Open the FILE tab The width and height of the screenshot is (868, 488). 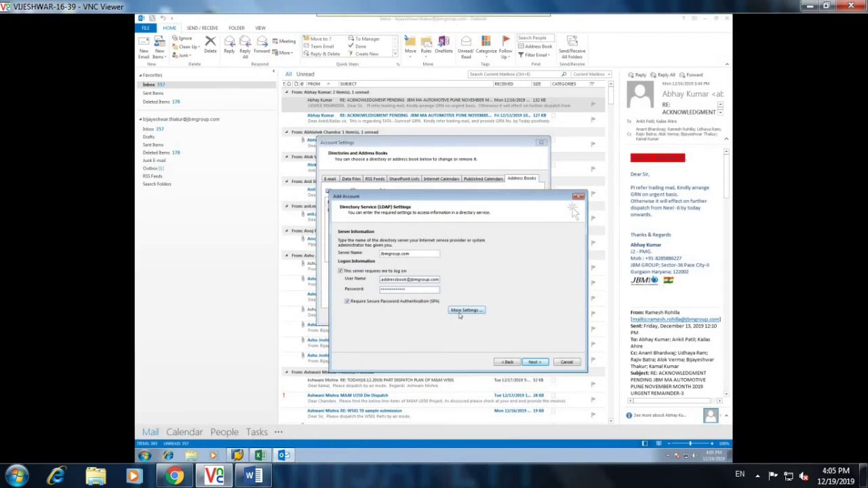(145, 28)
